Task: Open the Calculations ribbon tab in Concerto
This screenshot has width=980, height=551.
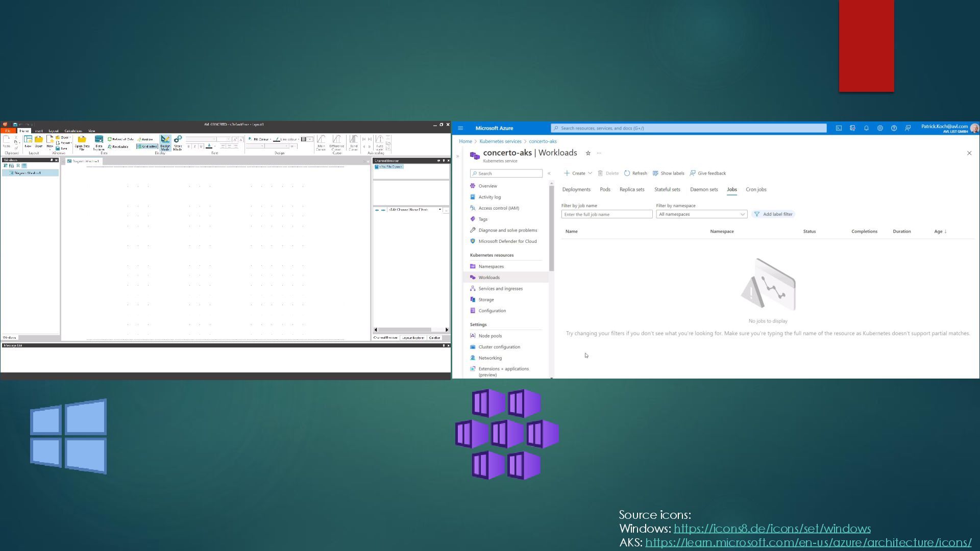Action: coord(73,131)
